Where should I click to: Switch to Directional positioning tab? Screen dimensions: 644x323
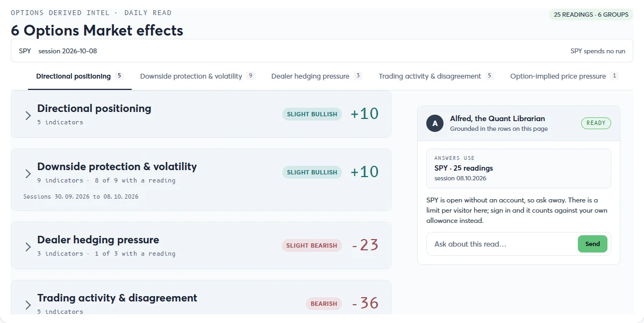point(80,76)
